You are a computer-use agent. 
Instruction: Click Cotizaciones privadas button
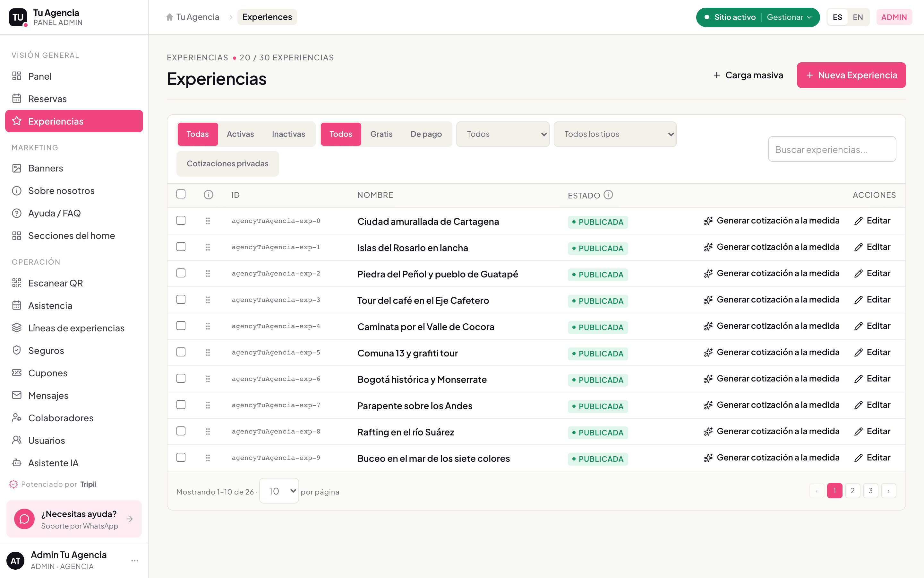(x=227, y=164)
